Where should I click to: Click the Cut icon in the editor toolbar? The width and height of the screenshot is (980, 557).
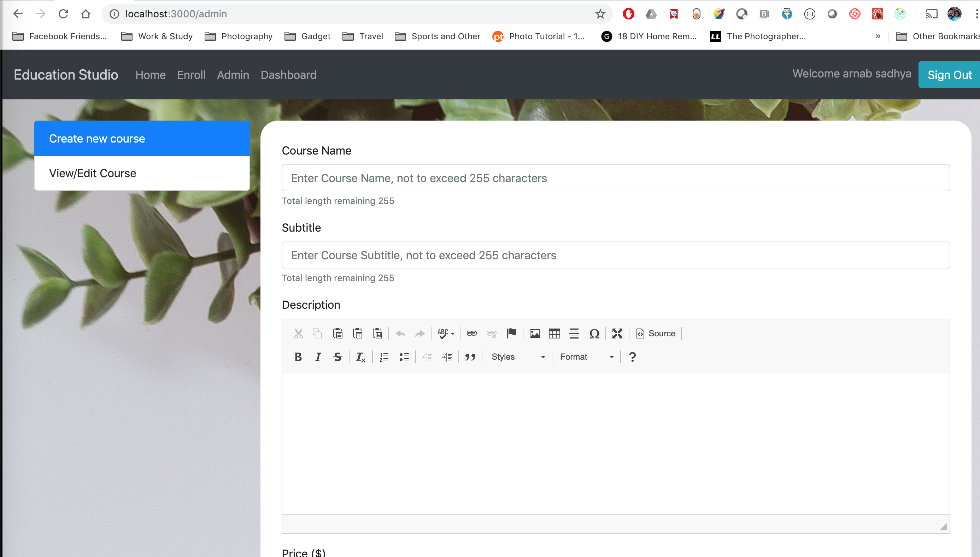(x=299, y=333)
